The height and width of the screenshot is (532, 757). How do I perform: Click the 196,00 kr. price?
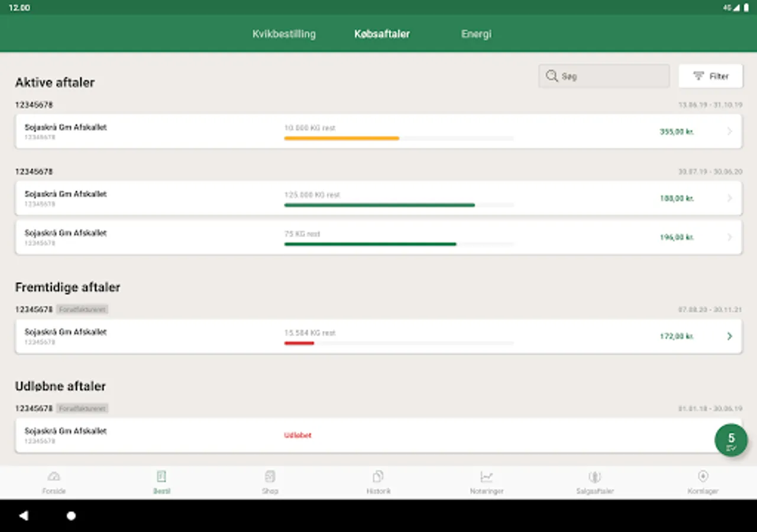click(x=677, y=238)
